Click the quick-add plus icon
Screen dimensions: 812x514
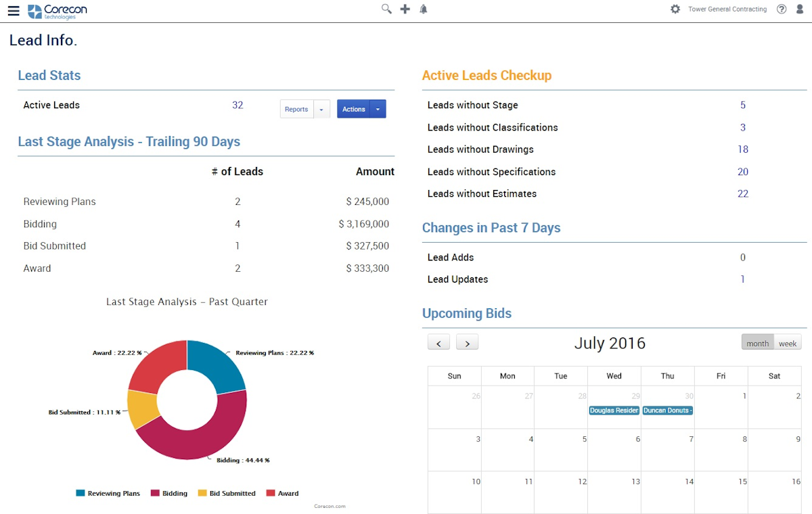(x=404, y=9)
